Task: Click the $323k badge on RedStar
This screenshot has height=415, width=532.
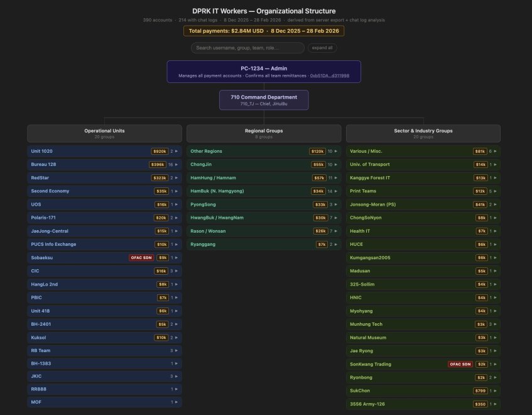Action: (159, 178)
